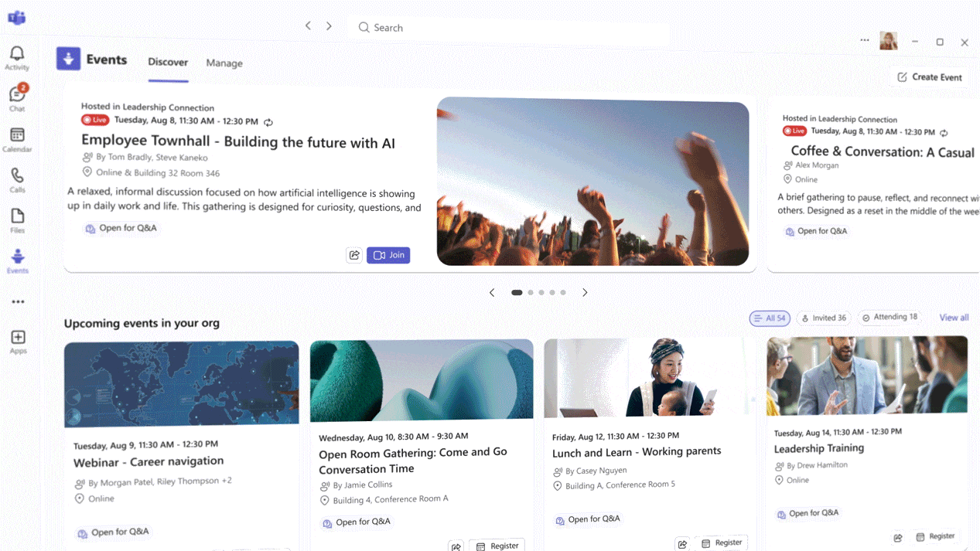The image size is (980, 551).
Task: Switch to the Manage tab
Action: (224, 63)
